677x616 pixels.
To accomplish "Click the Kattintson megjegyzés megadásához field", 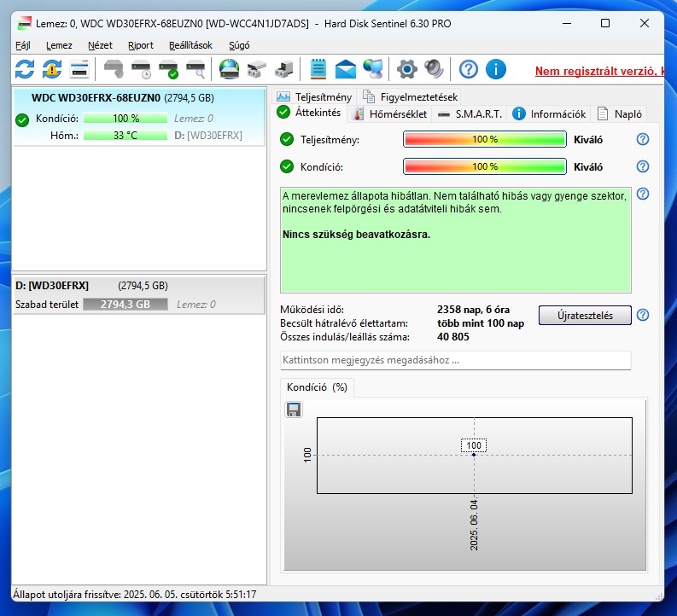I will click(456, 360).
